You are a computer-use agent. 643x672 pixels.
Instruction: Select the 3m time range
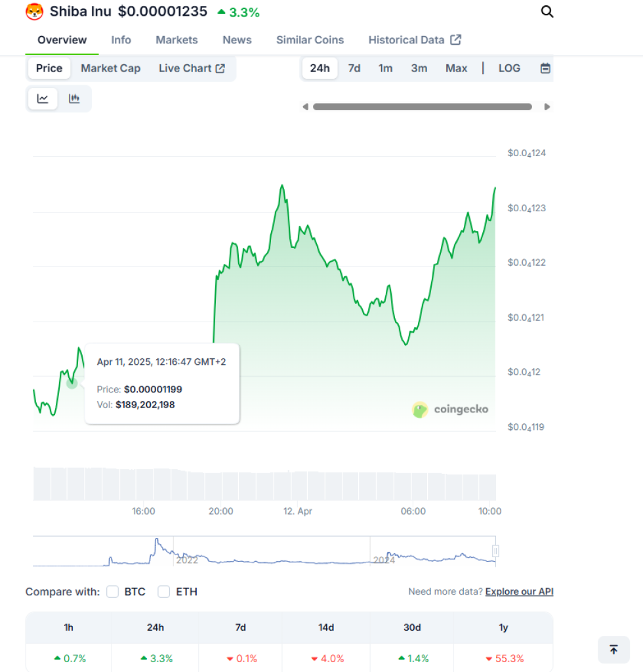click(x=419, y=68)
